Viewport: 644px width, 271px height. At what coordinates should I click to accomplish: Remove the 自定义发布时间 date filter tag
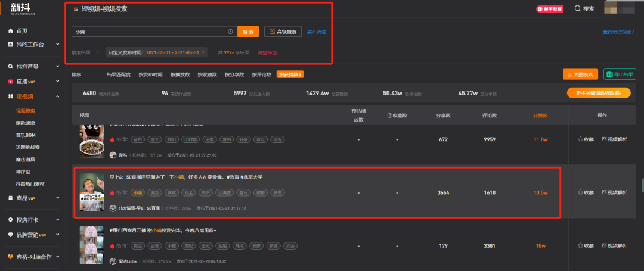[203, 52]
